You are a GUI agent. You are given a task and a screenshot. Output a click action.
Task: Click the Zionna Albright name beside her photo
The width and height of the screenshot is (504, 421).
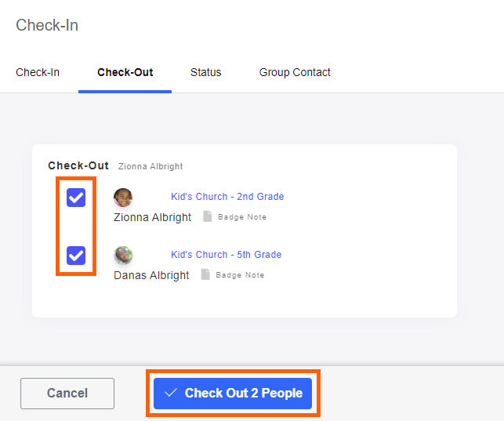[152, 217]
